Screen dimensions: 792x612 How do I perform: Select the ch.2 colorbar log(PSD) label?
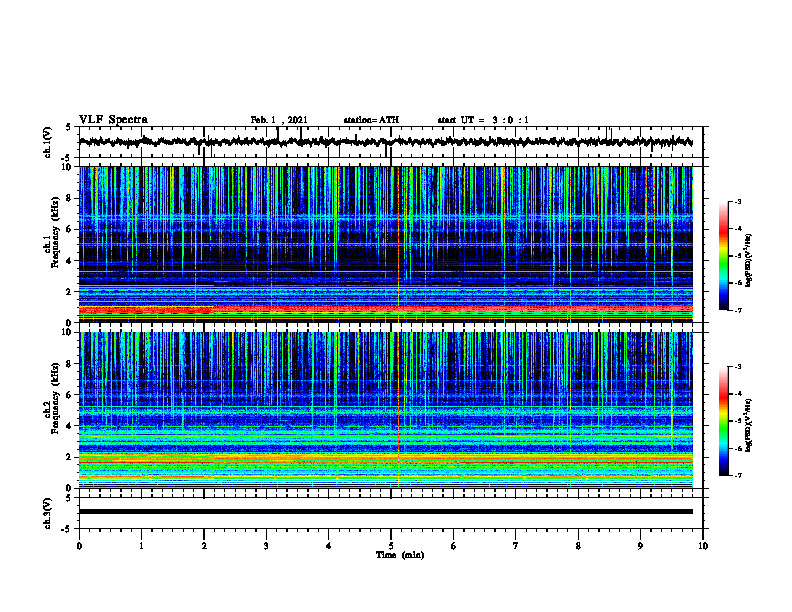pyautogui.click(x=748, y=425)
